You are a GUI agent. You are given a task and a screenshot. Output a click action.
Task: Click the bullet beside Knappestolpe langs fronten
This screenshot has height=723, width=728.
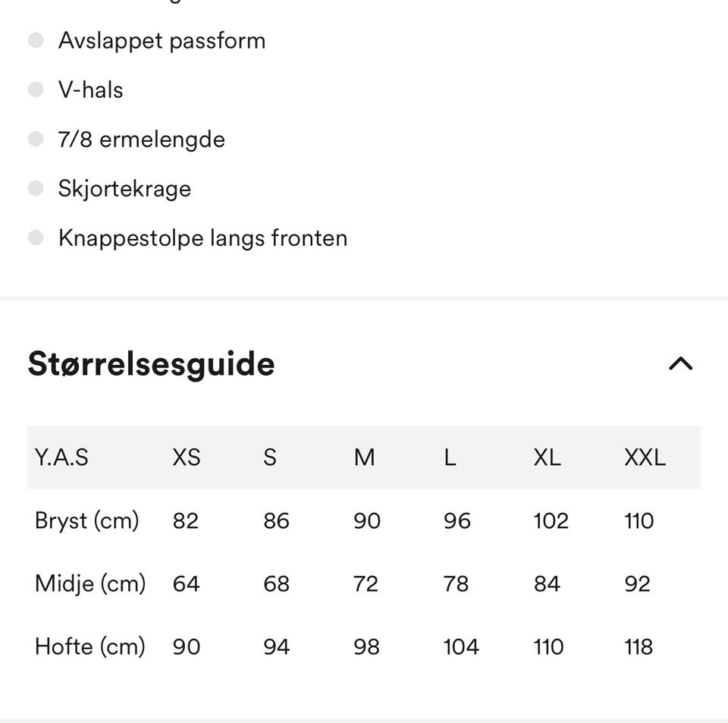[x=36, y=237]
